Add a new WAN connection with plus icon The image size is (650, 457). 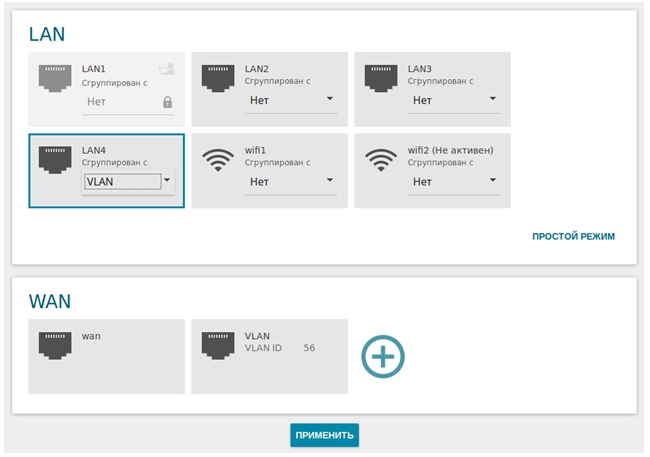click(382, 357)
